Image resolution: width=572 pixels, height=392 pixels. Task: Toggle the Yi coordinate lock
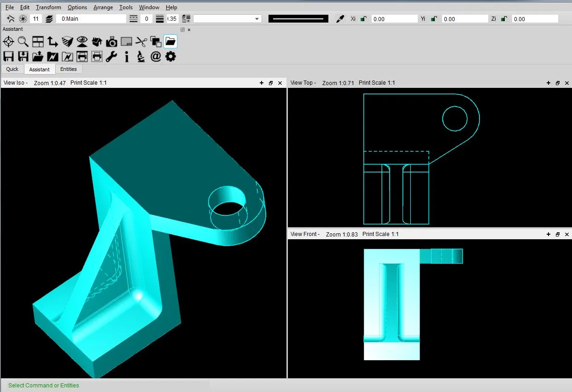point(433,18)
